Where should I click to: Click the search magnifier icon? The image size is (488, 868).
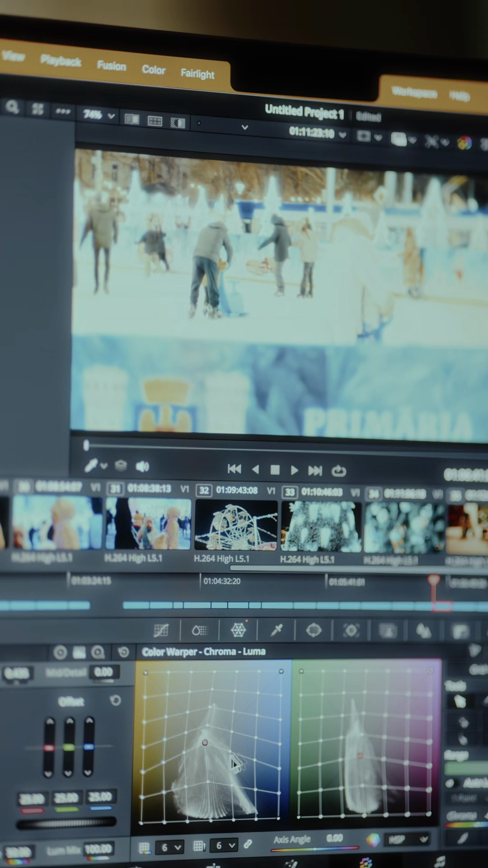(12, 107)
